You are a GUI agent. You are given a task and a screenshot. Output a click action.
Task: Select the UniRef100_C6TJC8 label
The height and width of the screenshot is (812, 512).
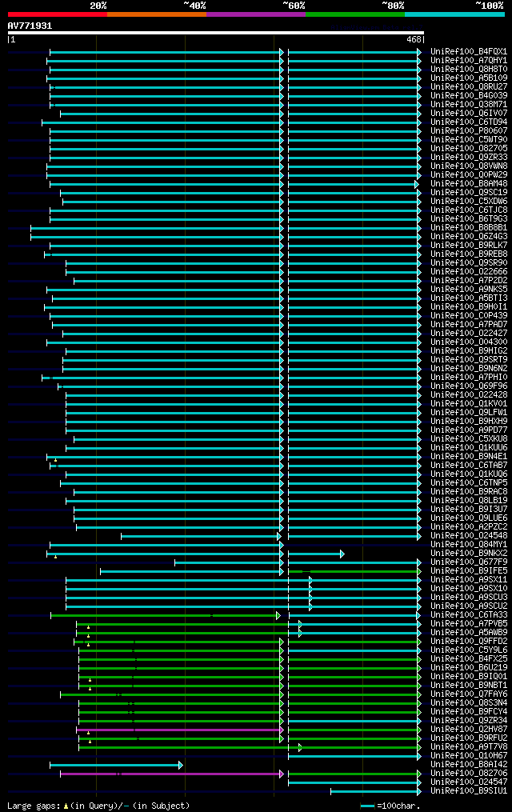469,210
